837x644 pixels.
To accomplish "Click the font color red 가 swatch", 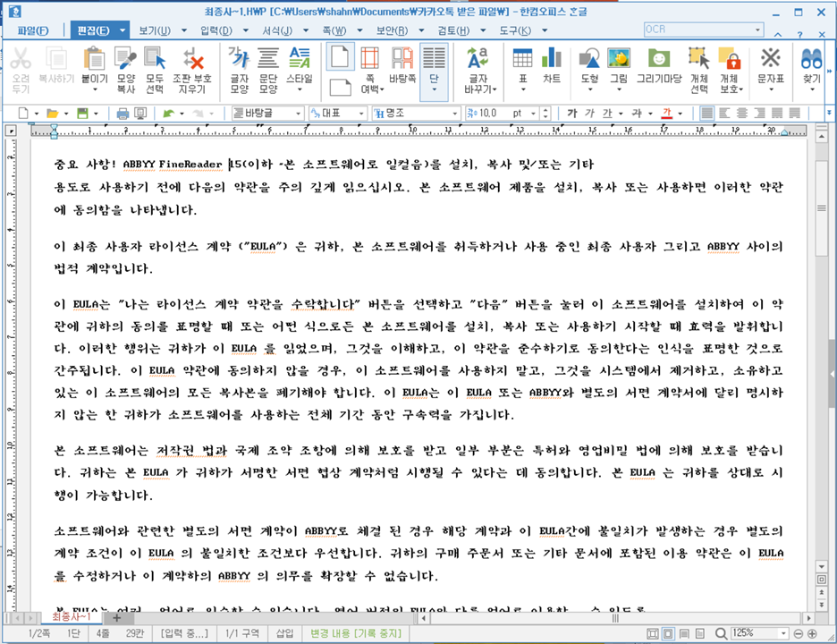I will tap(667, 114).
